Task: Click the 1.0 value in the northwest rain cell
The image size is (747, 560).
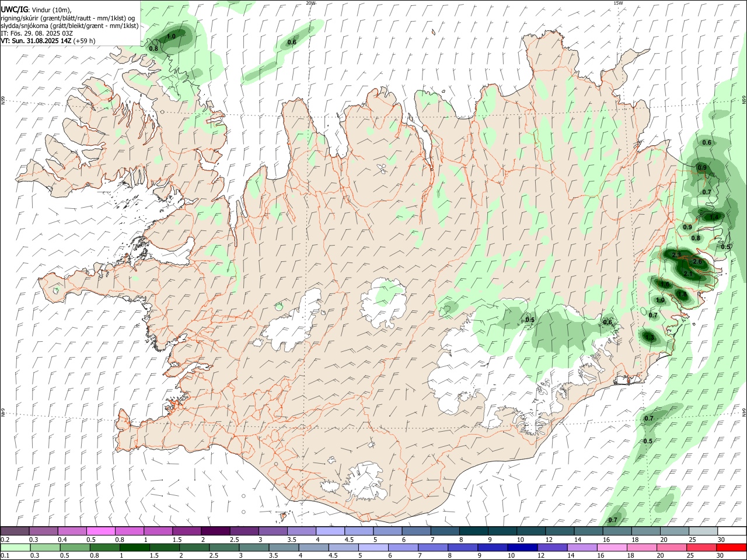Action: [x=171, y=36]
